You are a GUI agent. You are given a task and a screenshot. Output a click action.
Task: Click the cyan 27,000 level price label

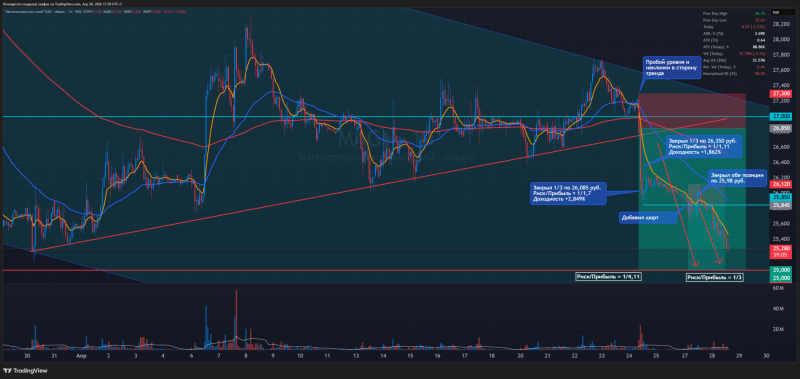point(782,116)
